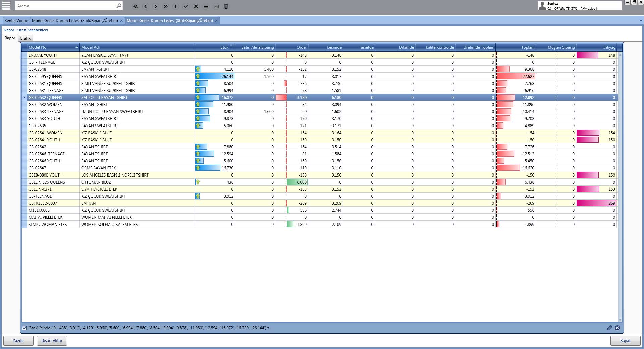Confirm with the checkmark toolbar icon
This screenshot has width=644, height=349.
pos(186,6)
